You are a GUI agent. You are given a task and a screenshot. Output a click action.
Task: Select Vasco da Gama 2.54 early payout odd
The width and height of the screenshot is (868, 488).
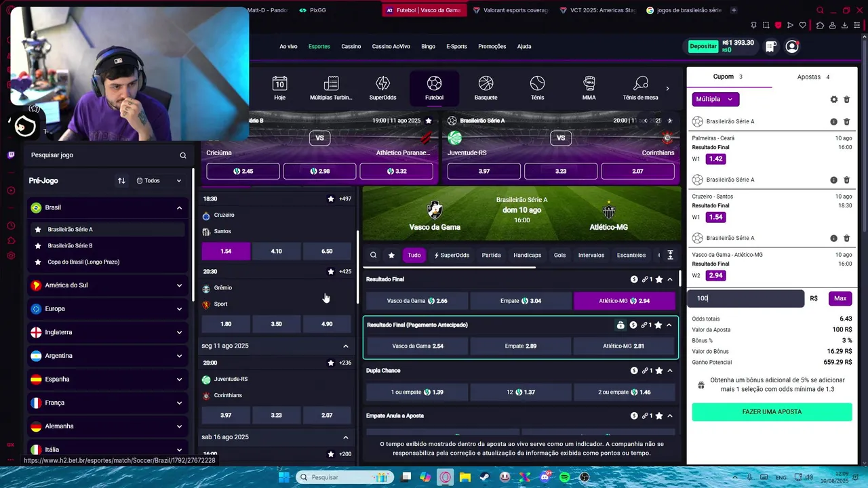coord(418,346)
